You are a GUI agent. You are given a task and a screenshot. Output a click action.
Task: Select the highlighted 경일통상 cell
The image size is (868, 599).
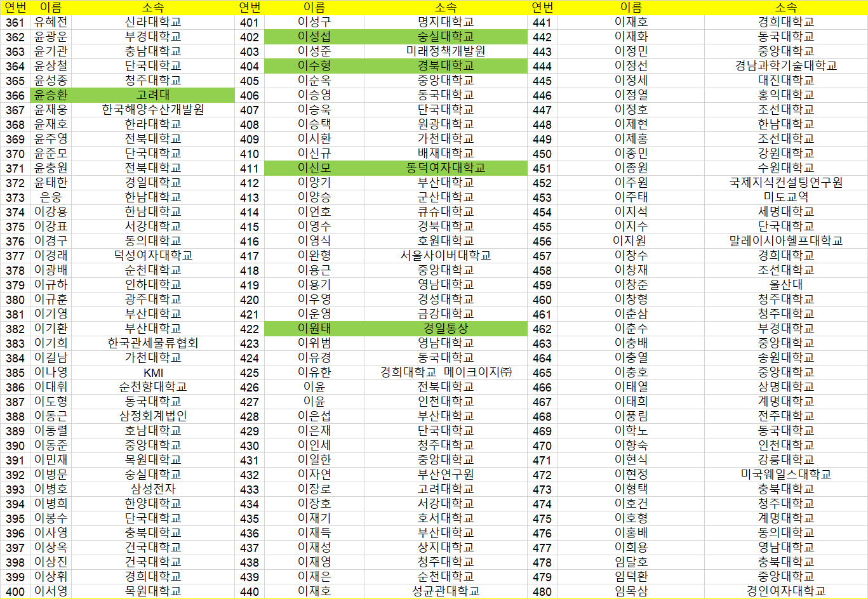[x=445, y=329]
